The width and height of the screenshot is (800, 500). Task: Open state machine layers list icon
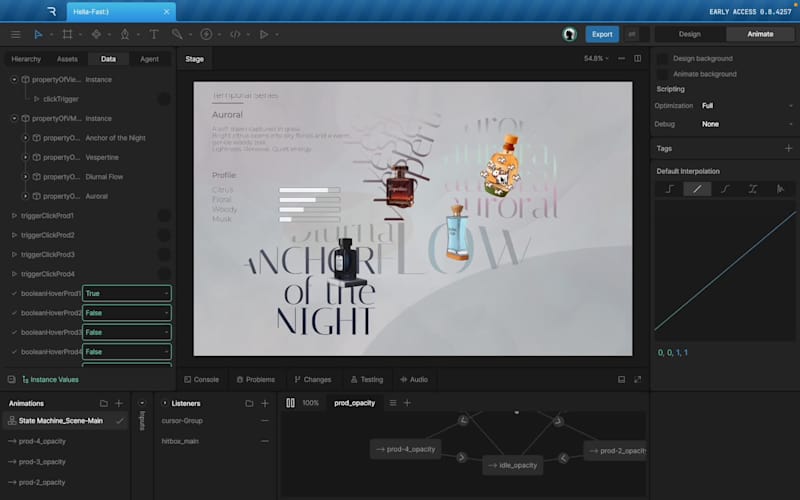(393, 403)
